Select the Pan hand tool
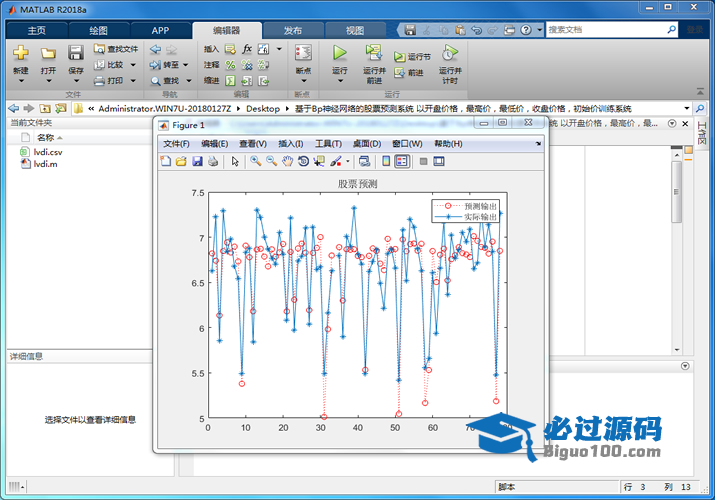Screen dimensions: 715x500 (287, 161)
